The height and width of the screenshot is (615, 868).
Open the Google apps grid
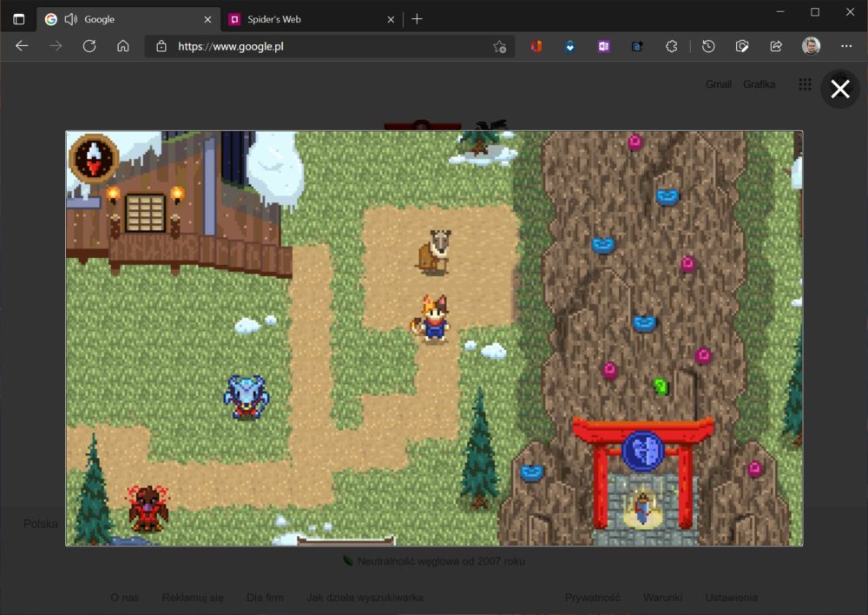(x=805, y=84)
